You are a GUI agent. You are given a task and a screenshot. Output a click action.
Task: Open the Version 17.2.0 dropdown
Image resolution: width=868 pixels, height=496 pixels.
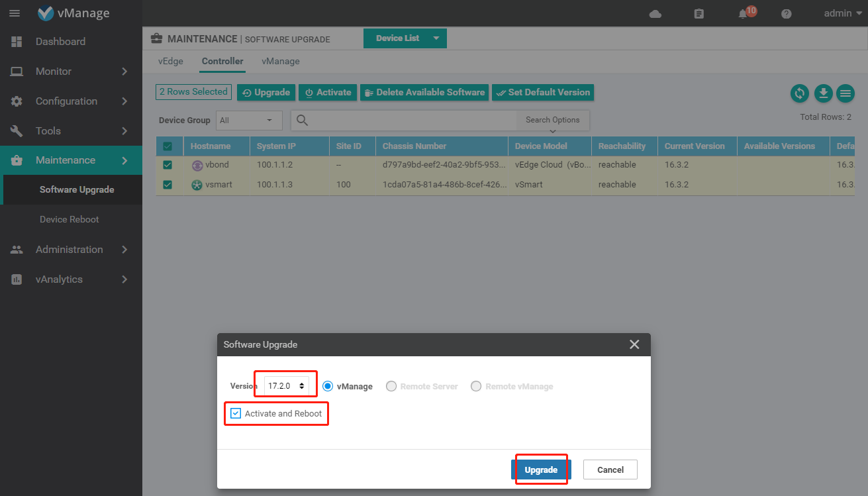pos(286,385)
